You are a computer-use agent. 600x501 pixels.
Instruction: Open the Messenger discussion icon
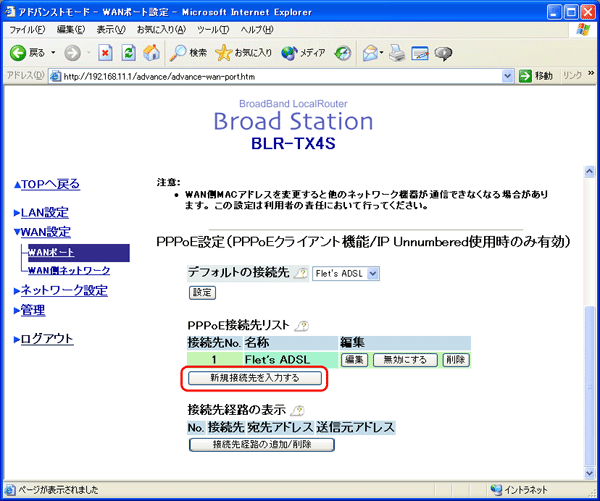(x=443, y=53)
